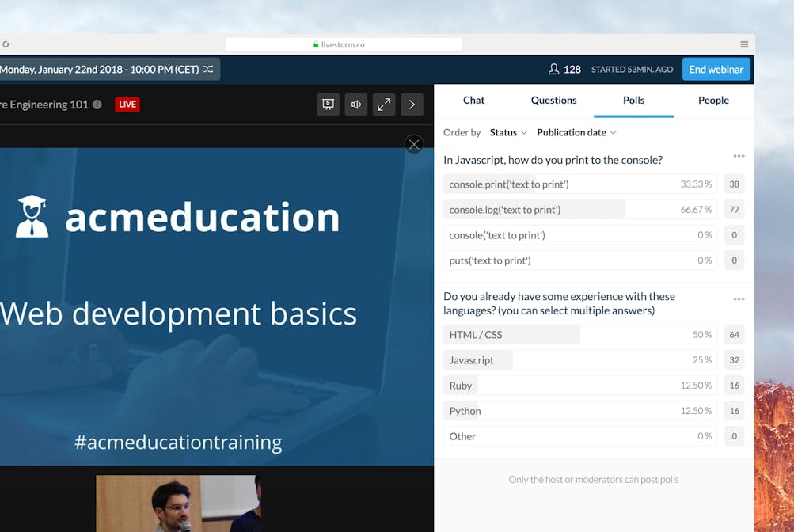794x532 pixels.
Task: Expand the Publication date dropdown
Action: pos(576,132)
